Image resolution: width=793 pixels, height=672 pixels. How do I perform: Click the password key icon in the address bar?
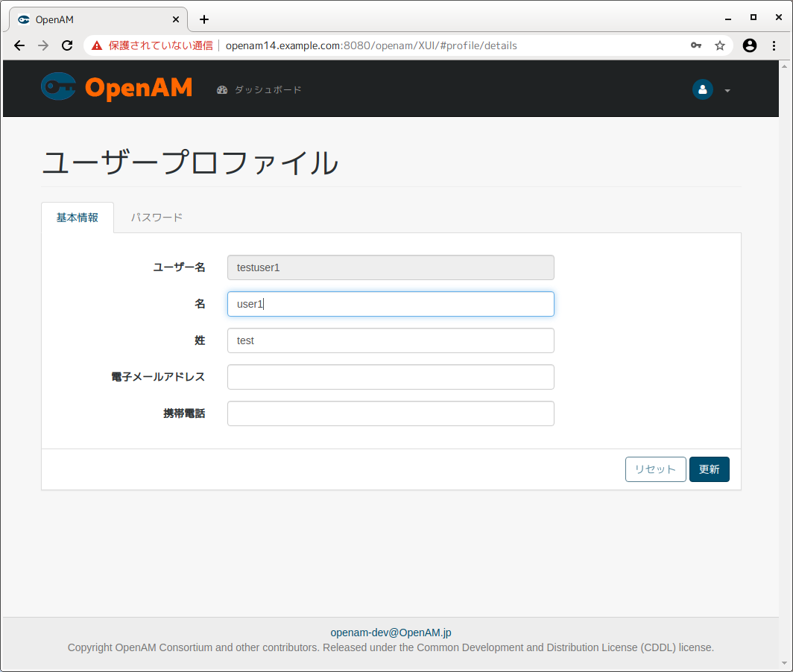pos(695,45)
